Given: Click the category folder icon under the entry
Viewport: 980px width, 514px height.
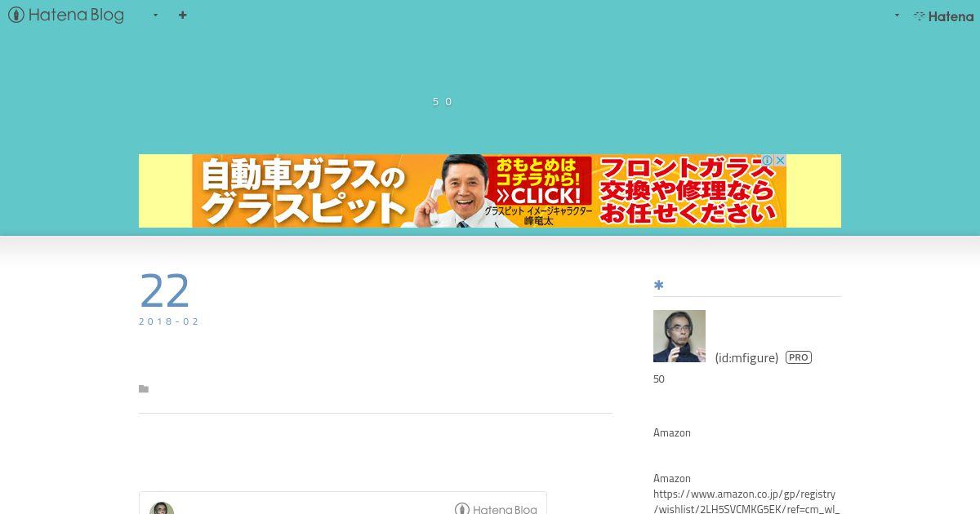Looking at the screenshot, I should (x=144, y=389).
